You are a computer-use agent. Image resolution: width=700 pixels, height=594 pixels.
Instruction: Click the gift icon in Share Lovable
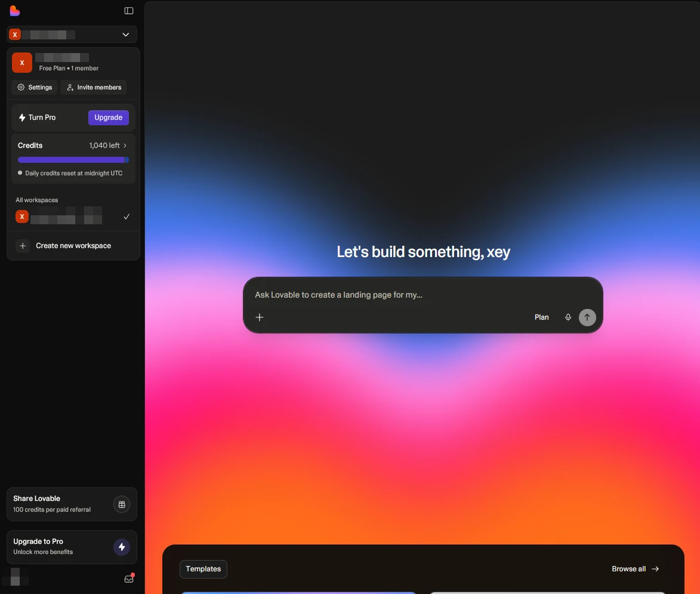tap(122, 505)
